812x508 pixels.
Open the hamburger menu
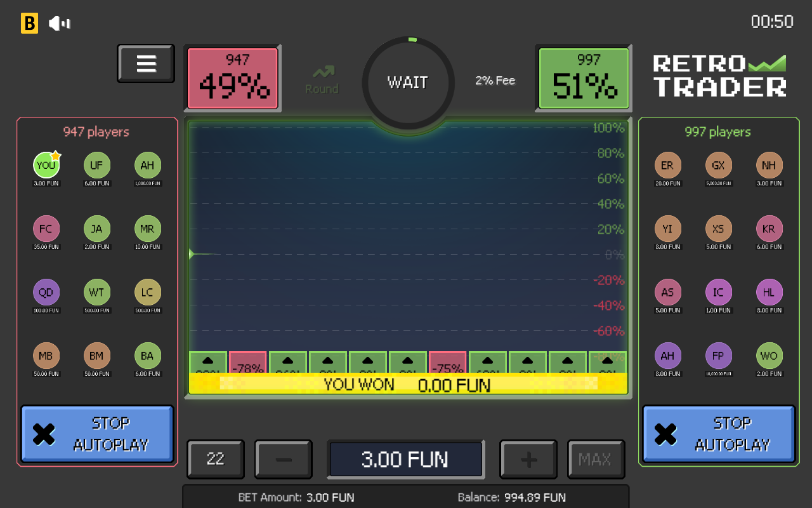pyautogui.click(x=146, y=63)
